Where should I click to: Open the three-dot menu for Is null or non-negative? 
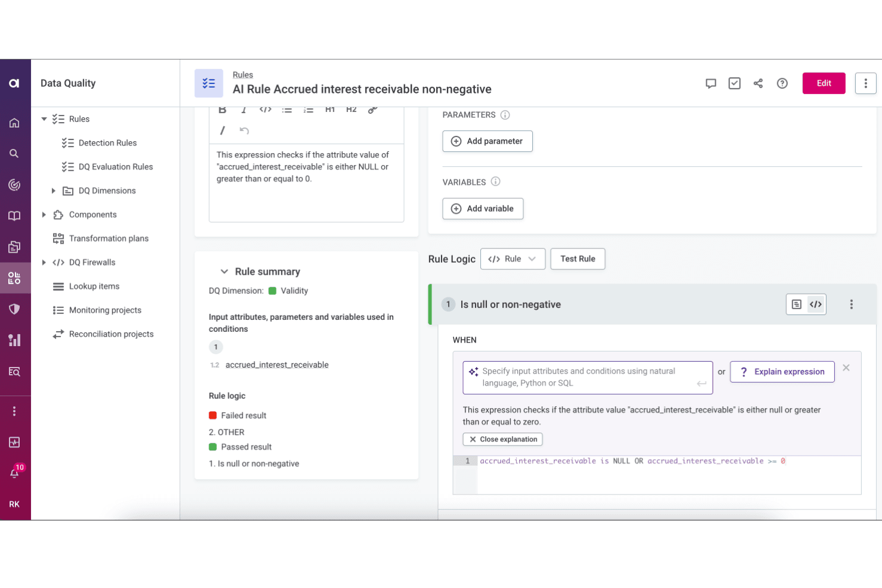click(x=852, y=304)
